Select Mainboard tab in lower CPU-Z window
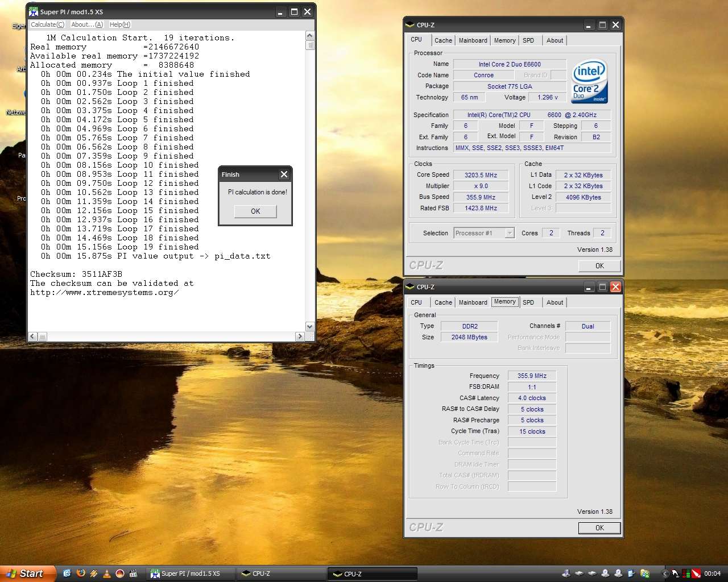The height and width of the screenshot is (582, 728). (x=473, y=302)
